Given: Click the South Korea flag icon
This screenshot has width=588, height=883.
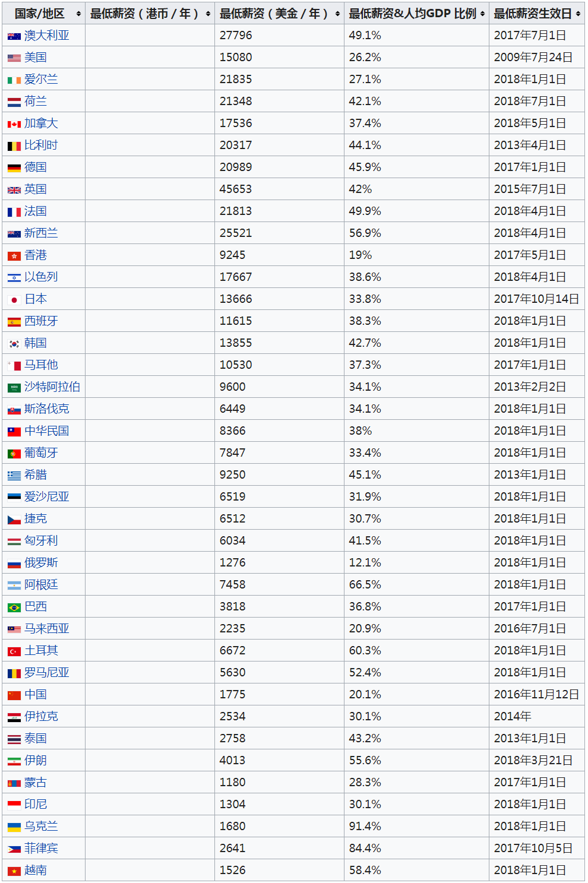Looking at the screenshot, I should [14, 344].
